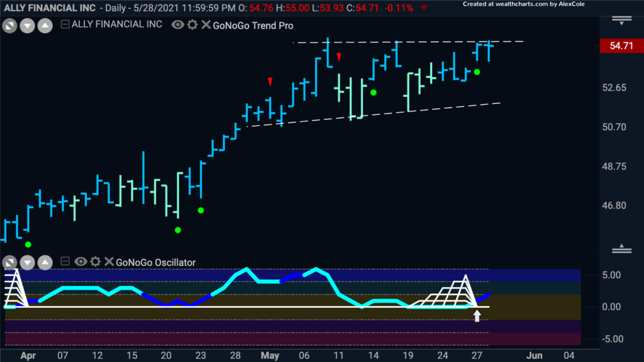This screenshot has height=362, width=644.
Task: Click the 52.65 price axis label
Action: 614,87
